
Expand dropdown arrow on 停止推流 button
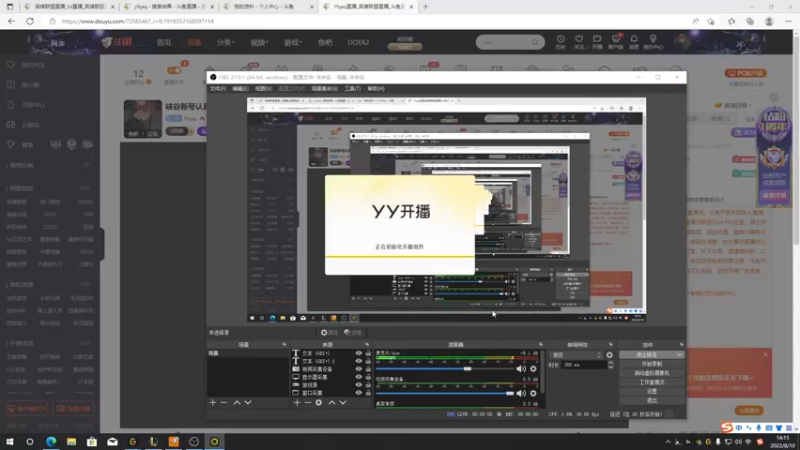(679, 355)
